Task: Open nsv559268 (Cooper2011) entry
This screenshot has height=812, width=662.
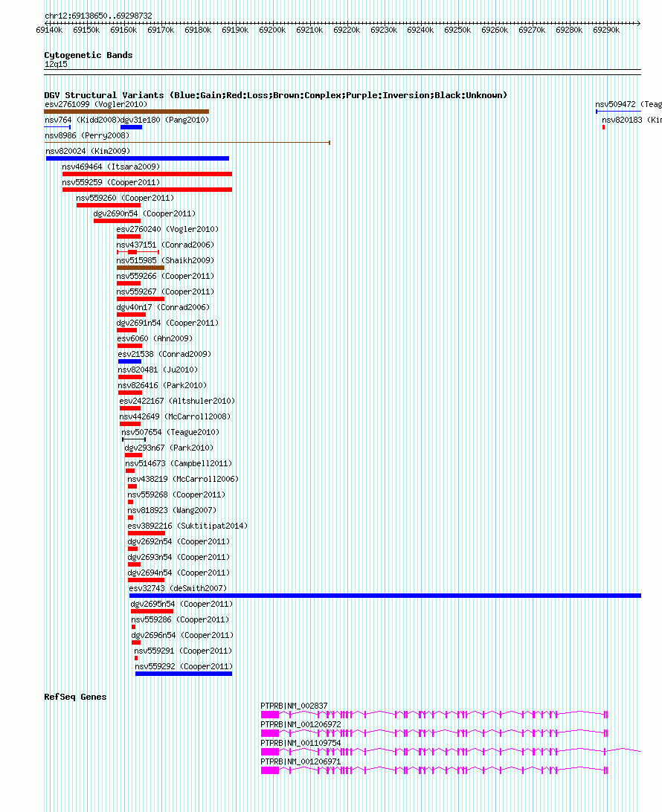Action: (x=176, y=494)
